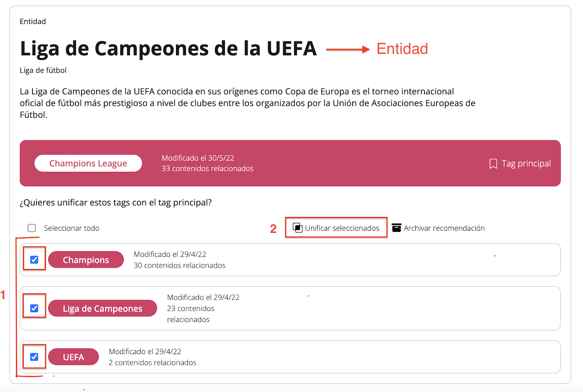Screen dimensions: 583x392
Task: Enable the Seleccionar todo checkbox
Action: [x=32, y=228]
